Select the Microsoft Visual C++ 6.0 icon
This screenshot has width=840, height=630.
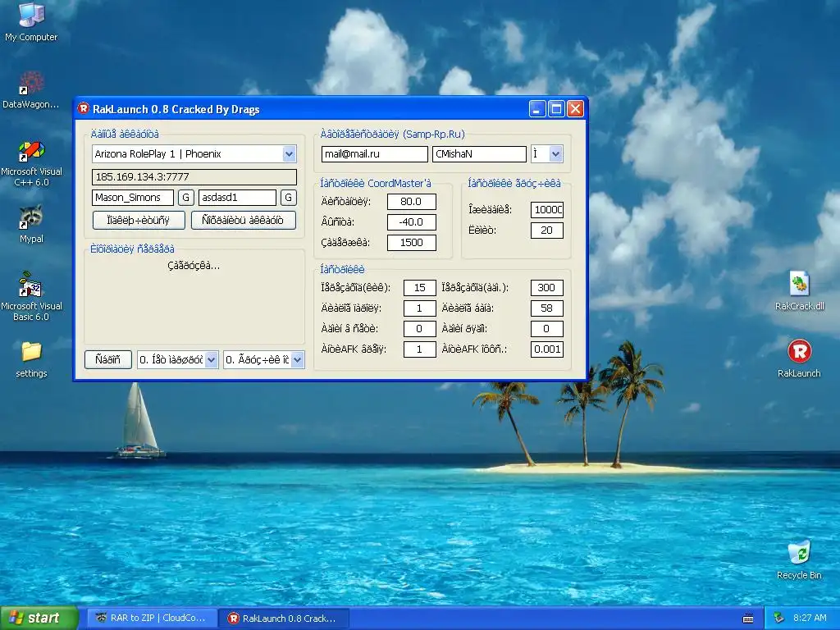click(x=31, y=163)
